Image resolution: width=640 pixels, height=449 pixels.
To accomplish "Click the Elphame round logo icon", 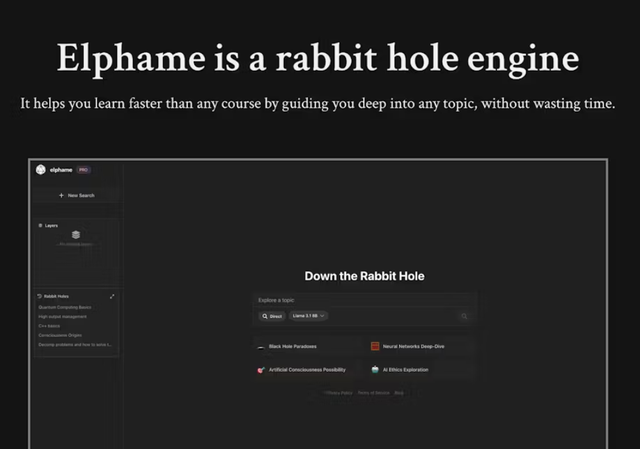I will 40,169.
